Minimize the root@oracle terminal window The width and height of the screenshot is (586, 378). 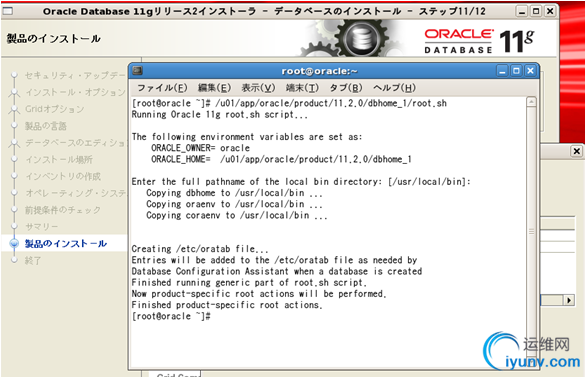point(502,71)
